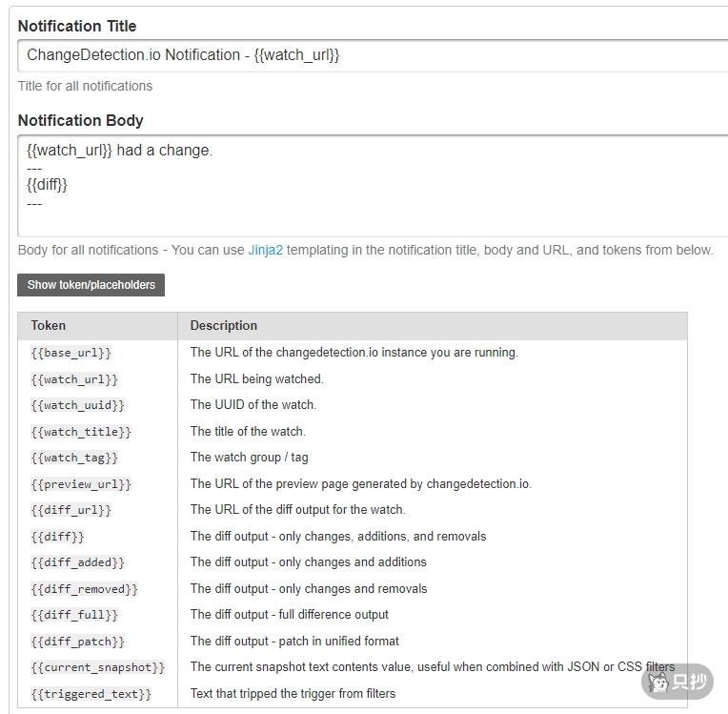The height and width of the screenshot is (714, 728).
Task: Select the {{diff_added}} token
Action: (78, 562)
